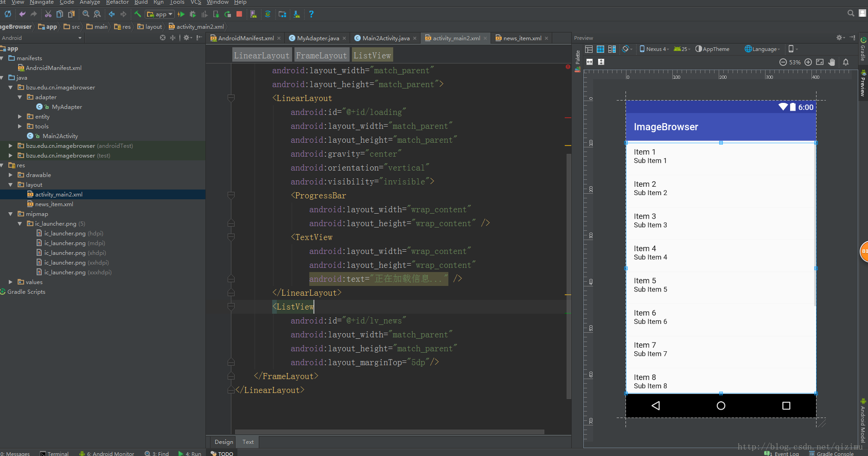The image size is (868, 456).
Task: Open API 25 version dropdown
Action: point(682,49)
